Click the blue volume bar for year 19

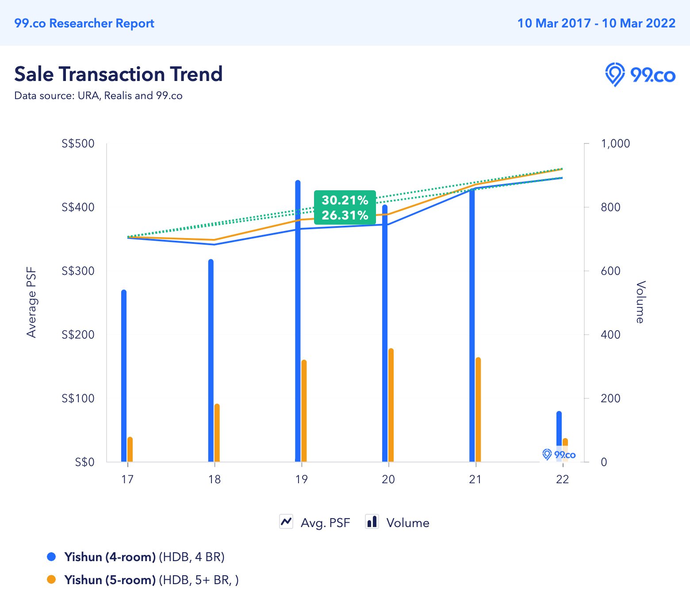[x=298, y=321]
